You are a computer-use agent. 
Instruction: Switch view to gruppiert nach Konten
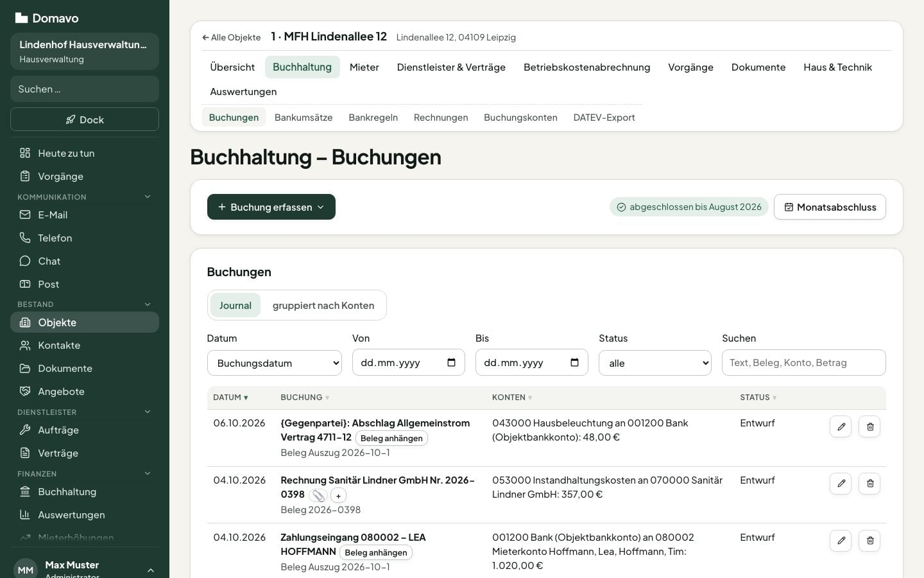pyautogui.click(x=323, y=305)
